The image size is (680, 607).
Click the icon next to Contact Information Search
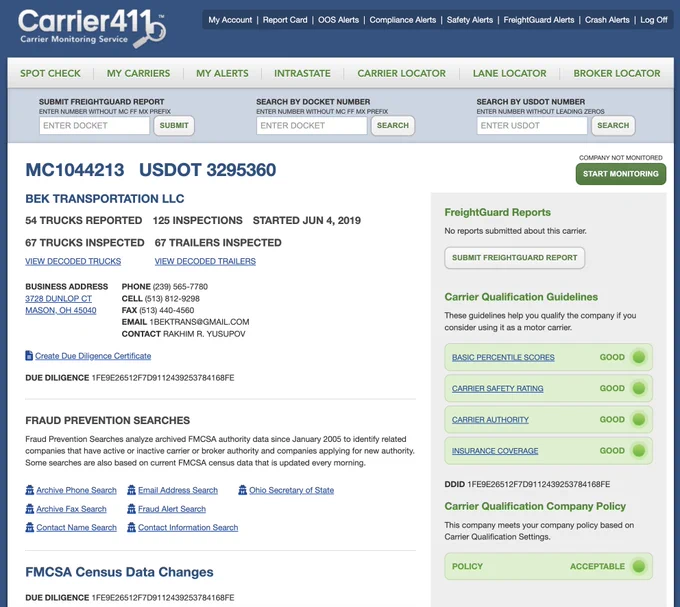(x=131, y=527)
